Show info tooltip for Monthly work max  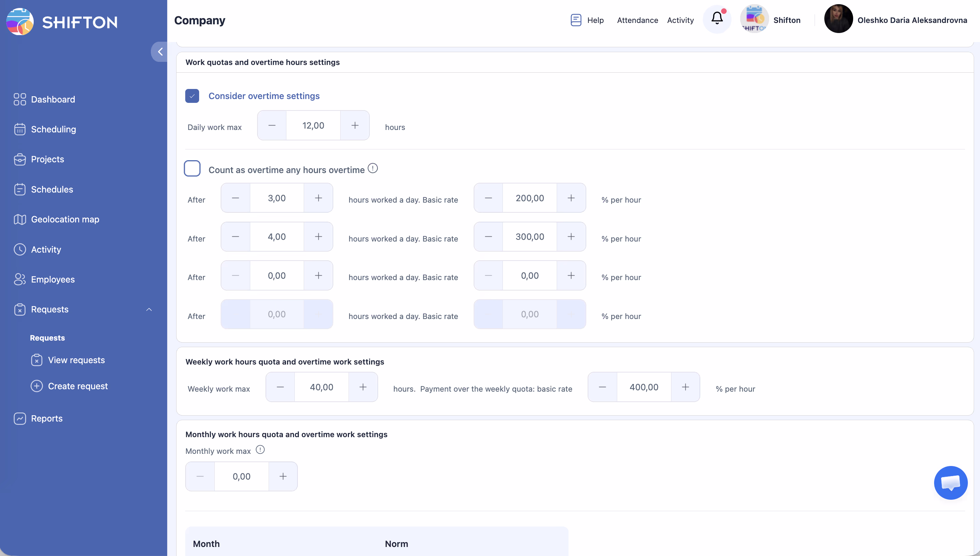pos(260,449)
